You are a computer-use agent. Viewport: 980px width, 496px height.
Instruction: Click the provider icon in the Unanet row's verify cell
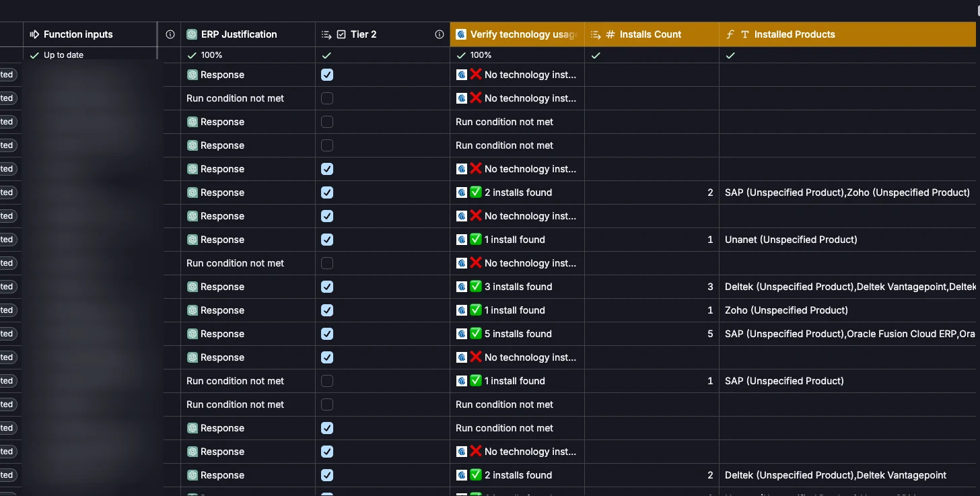coord(462,240)
